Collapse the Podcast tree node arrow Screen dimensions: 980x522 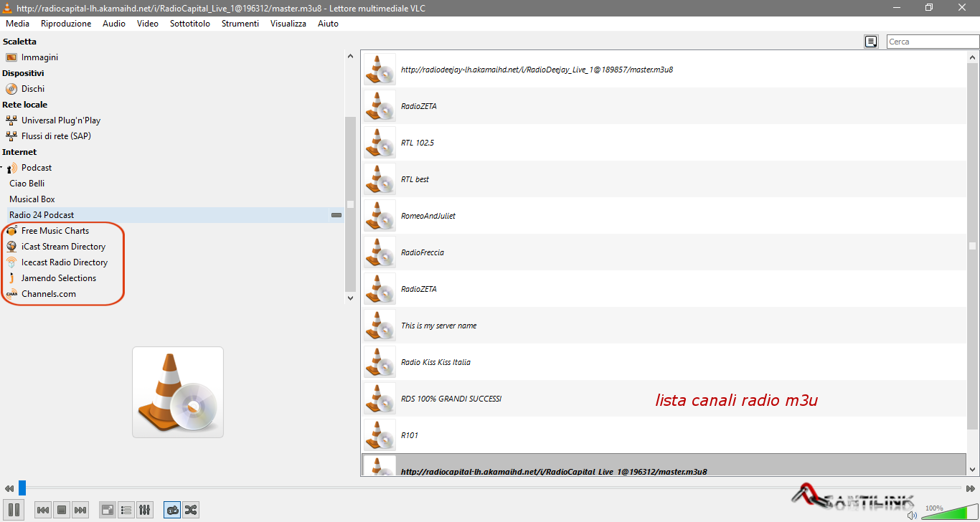[x=2, y=167]
